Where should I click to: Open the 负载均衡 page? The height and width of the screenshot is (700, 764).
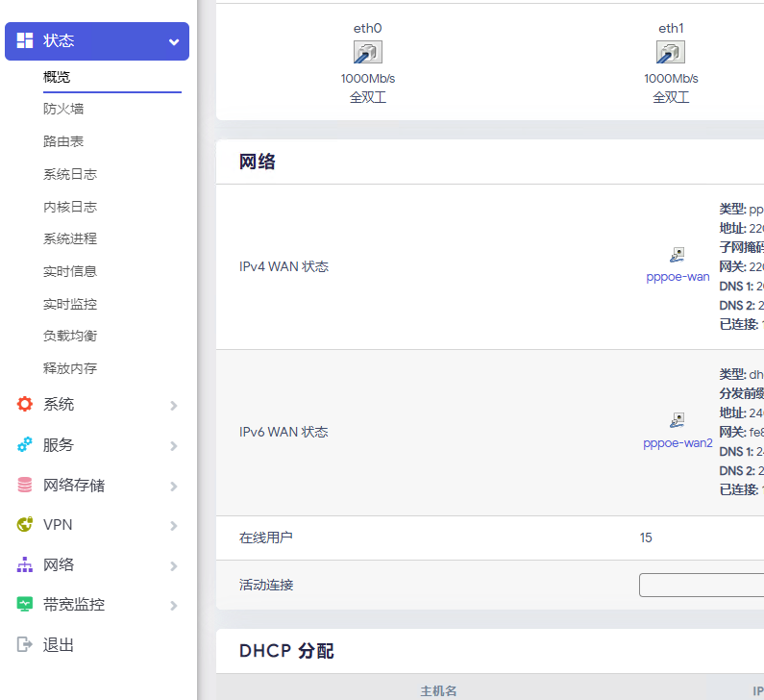70,336
